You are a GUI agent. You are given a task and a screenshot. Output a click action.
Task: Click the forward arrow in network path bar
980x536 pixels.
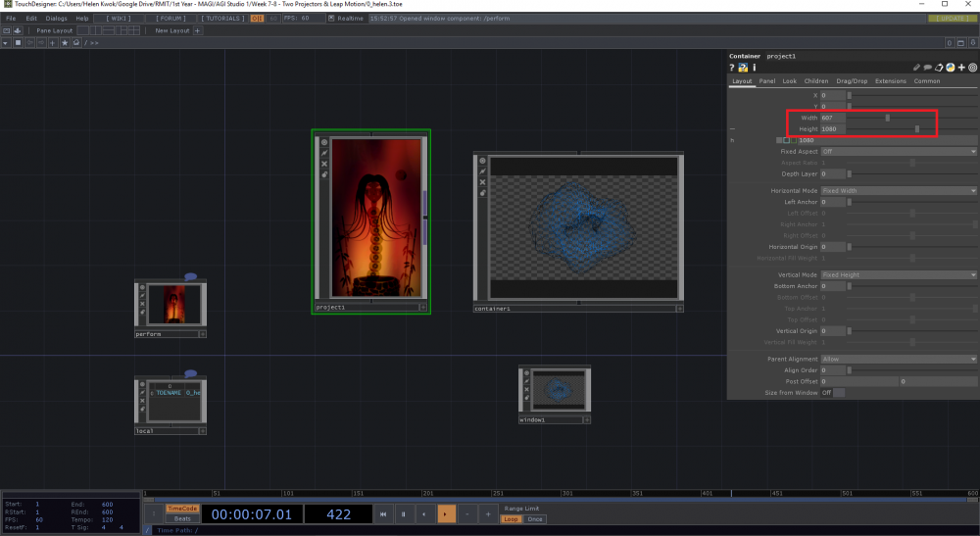pyautogui.click(x=41, y=42)
